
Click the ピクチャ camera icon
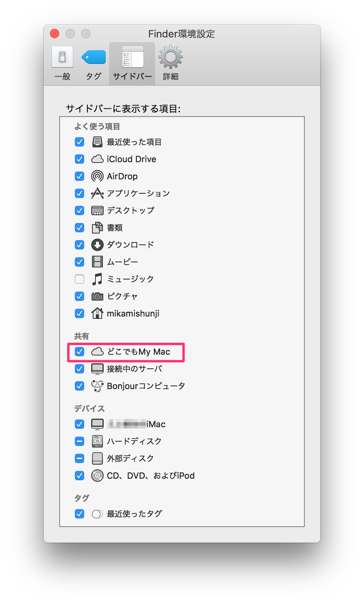tap(97, 296)
